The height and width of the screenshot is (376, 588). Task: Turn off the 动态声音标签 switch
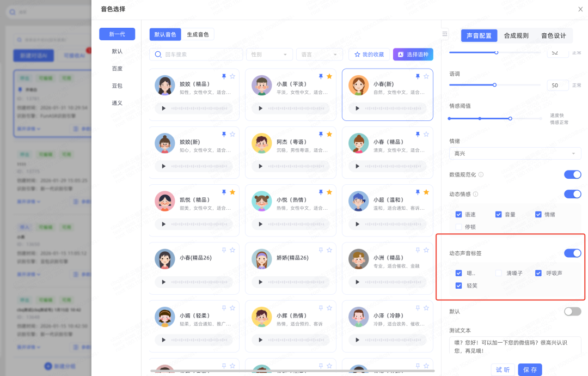click(572, 253)
